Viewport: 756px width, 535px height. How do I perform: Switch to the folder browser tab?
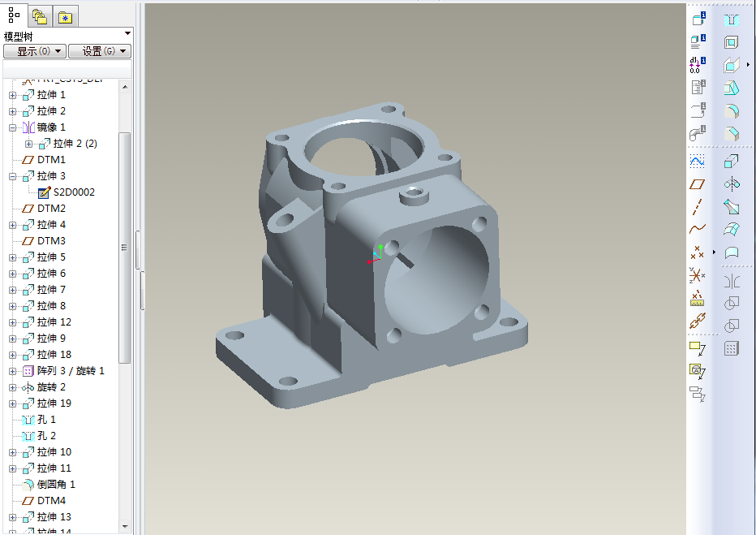pyautogui.click(x=40, y=17)
